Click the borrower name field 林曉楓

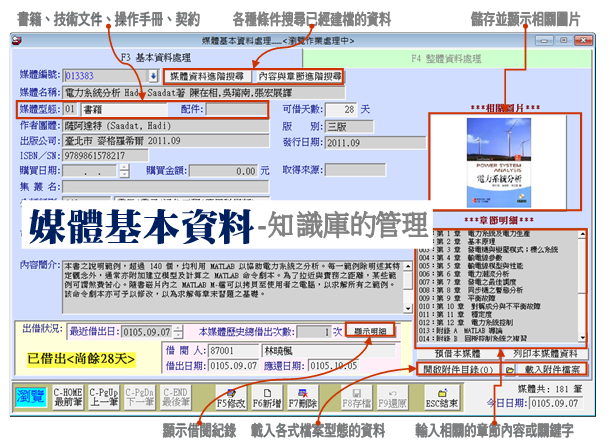329,351
